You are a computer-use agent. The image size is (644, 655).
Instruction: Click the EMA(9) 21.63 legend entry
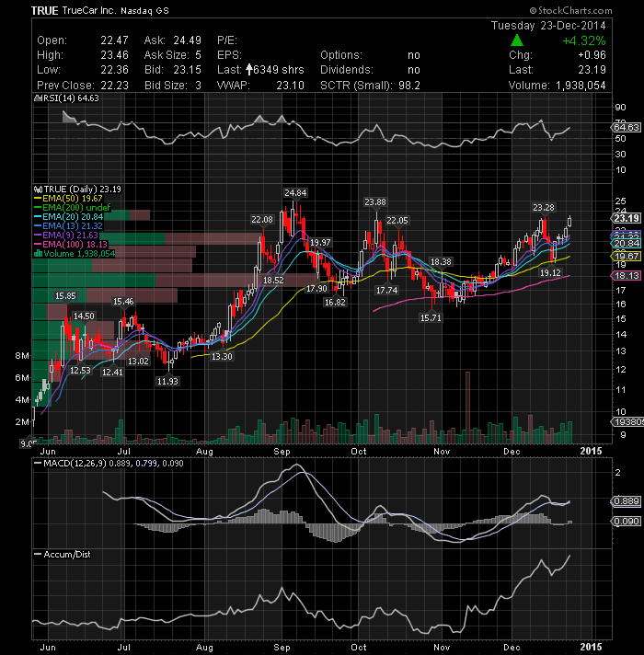70,236
